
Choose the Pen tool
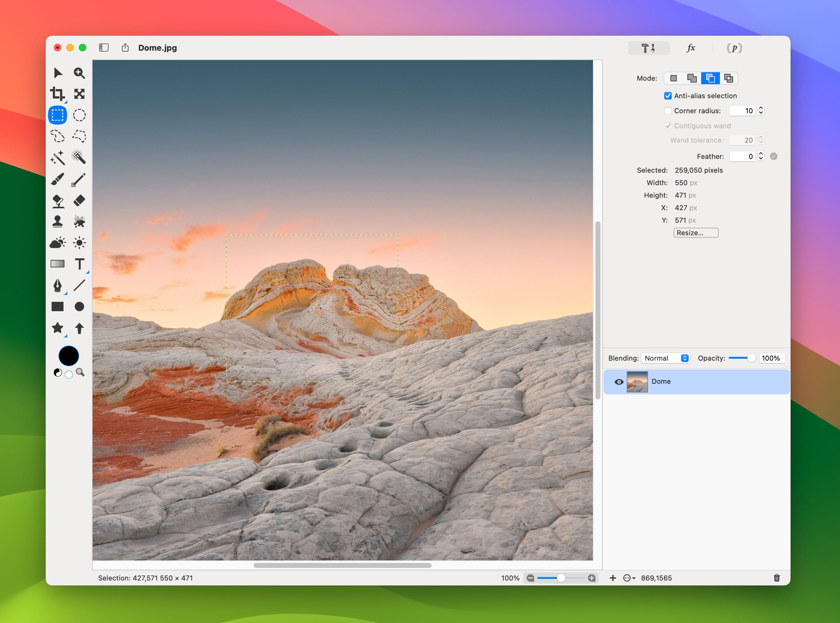pyautogui.click(x=57, y=286)
